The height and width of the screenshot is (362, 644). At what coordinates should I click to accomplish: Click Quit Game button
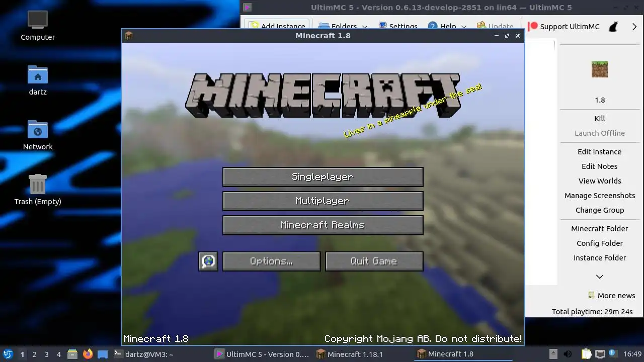click(374, 261)
